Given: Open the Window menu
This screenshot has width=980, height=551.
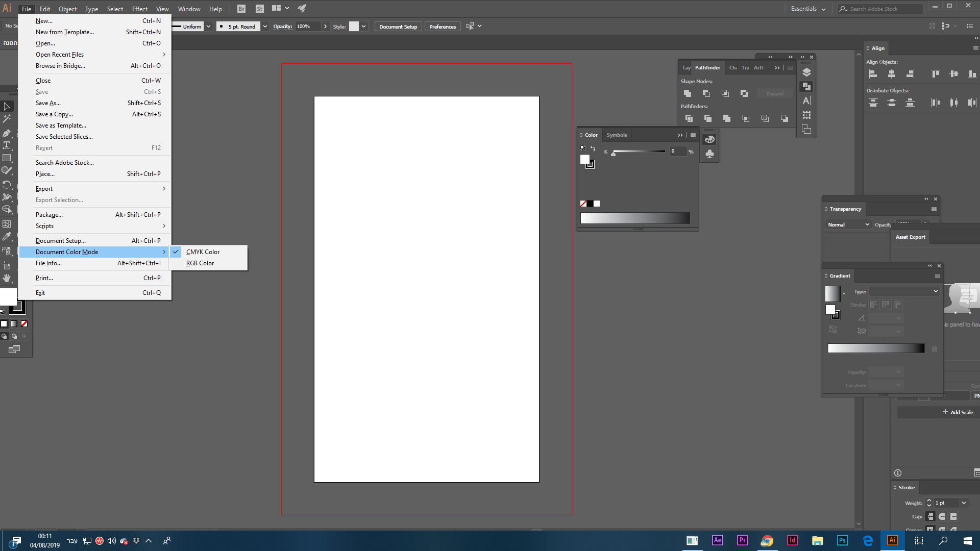Looking at the screenshot, I should [x=188, y=9].
